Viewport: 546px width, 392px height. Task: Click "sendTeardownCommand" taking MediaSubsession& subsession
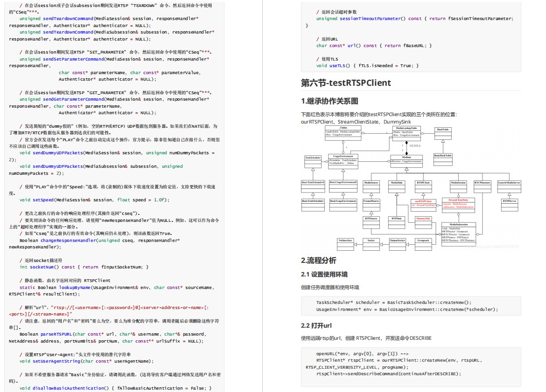pos(68,32)
